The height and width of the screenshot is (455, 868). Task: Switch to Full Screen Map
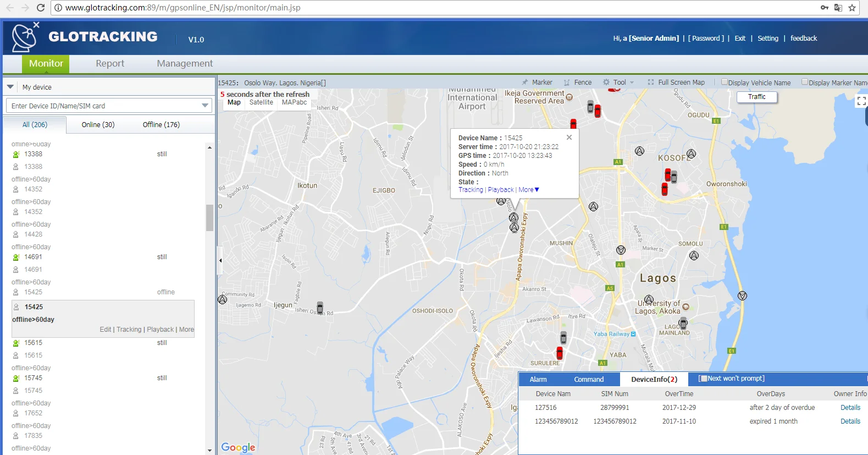click(x=676, y=83)
